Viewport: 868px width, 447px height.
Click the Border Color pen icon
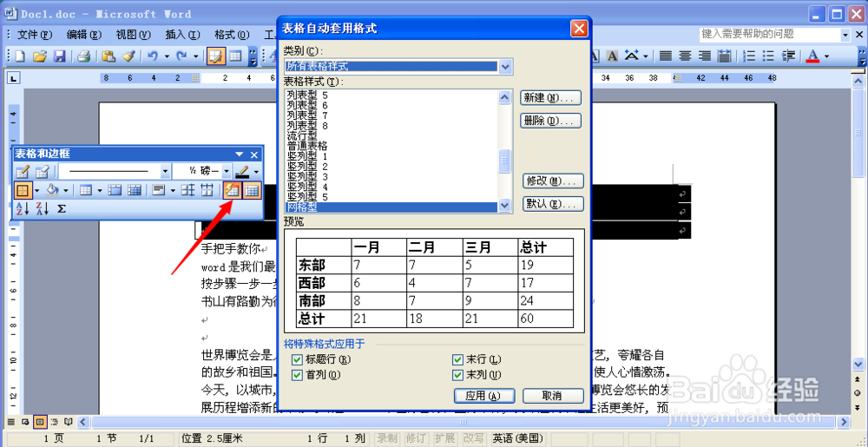pyautogui.click(x=242, y=172)
